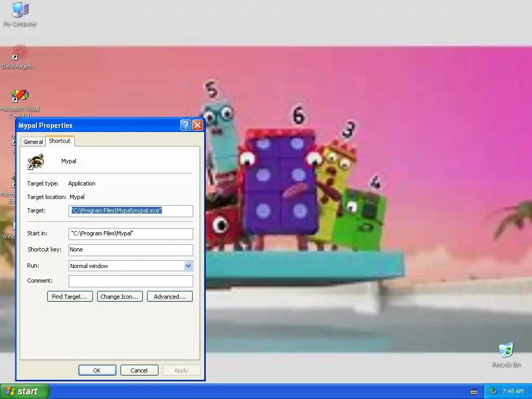Image resolution: width=532 pixels, height=399 pixels.
Task: Click the Mypal raccoon icon in dialog
Action: coord(36,162)
